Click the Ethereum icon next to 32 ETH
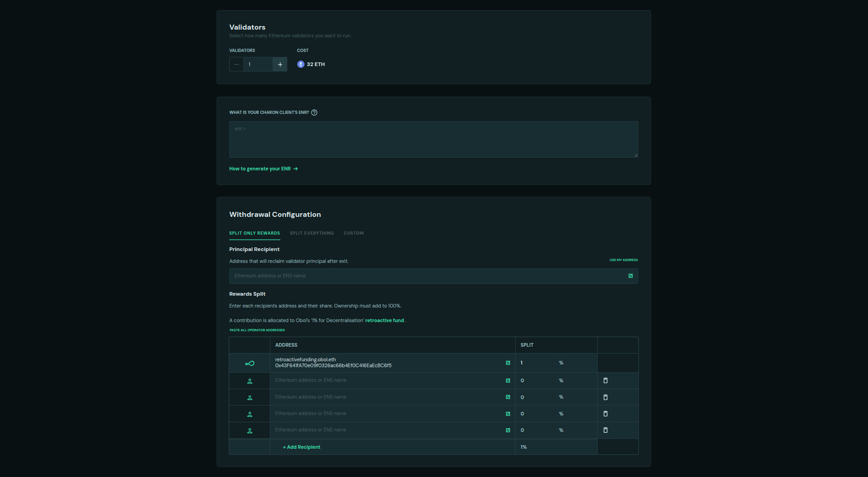This screenshot has width=868, height=477. pyautogui.click(x=301, y=64)
